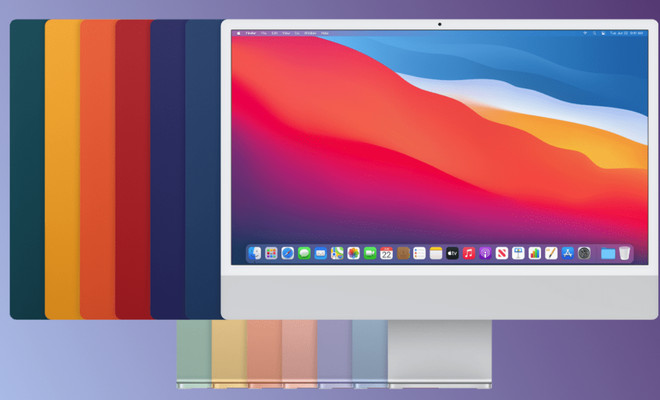This screenshot has width=660, height=400.
Task: Click the Wi-Fi status icon
Action: (585, 33)
